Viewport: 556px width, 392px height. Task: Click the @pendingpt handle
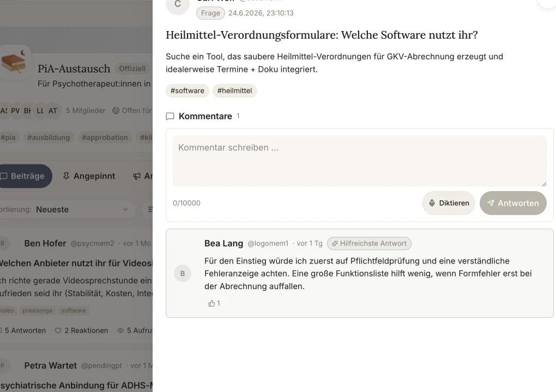101,365
